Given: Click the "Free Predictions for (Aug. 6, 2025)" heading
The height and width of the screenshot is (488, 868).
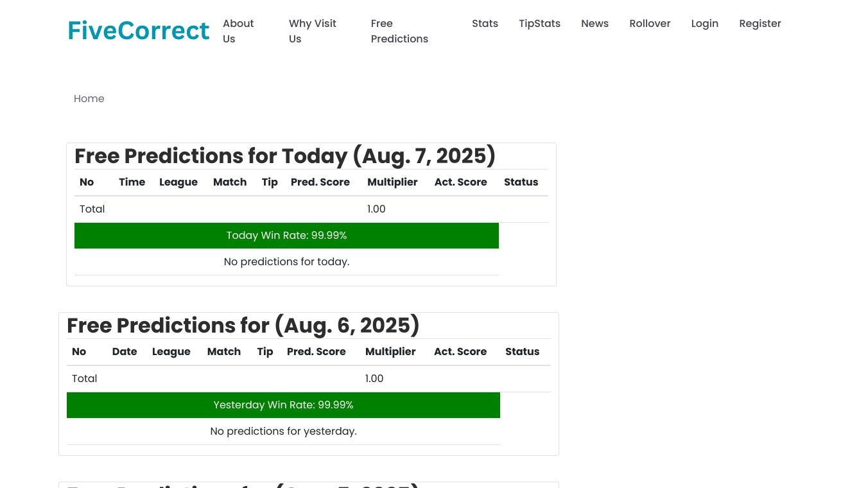Looking at the screenshot, I should pos(243,326).
